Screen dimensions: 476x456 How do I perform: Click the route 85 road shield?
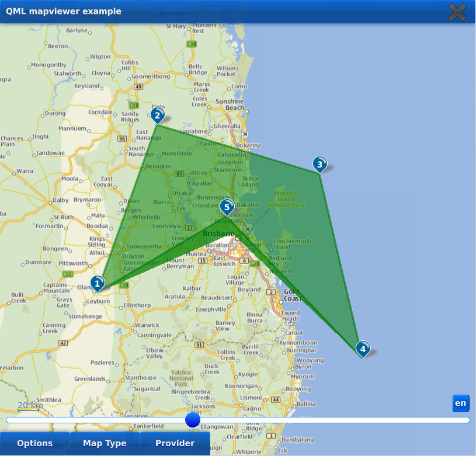[x=179, y=174]
